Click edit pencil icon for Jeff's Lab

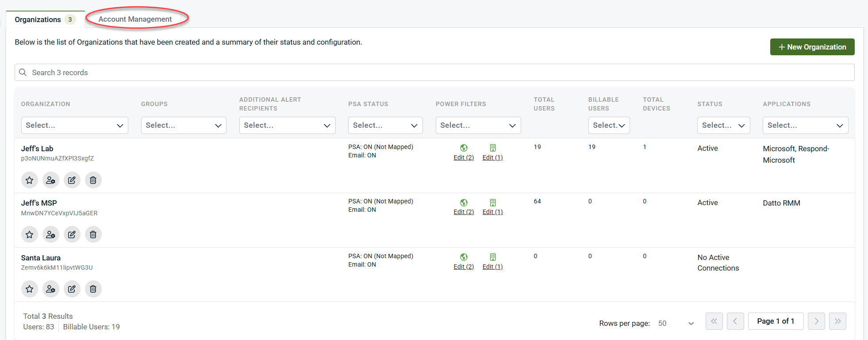[x=72, y=180]
